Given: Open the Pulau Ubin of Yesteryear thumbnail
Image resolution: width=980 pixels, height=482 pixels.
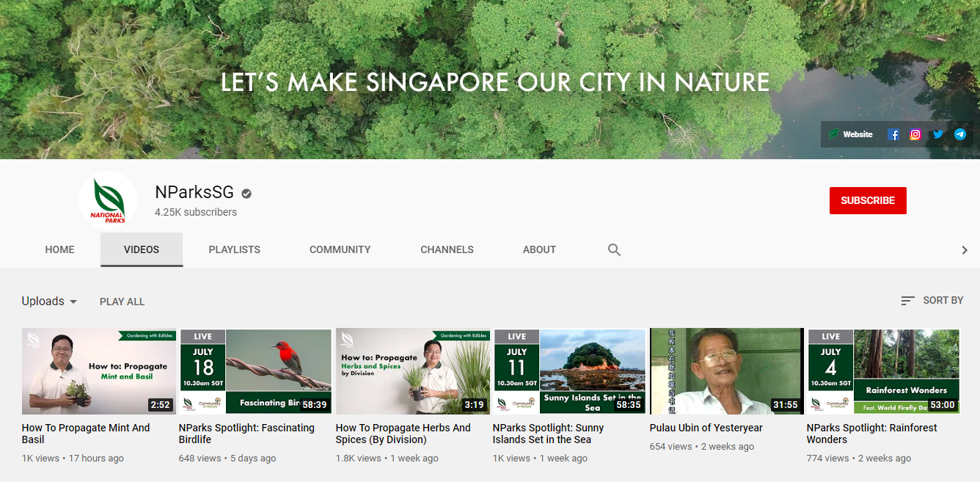Looking at the screenshot, I should tap(726, 370).
